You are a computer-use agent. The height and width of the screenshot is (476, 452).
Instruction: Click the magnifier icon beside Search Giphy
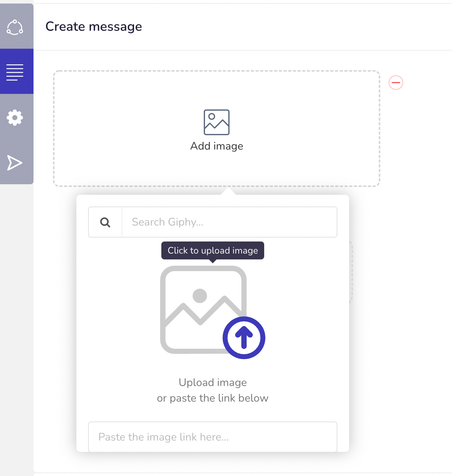(105, 222)
